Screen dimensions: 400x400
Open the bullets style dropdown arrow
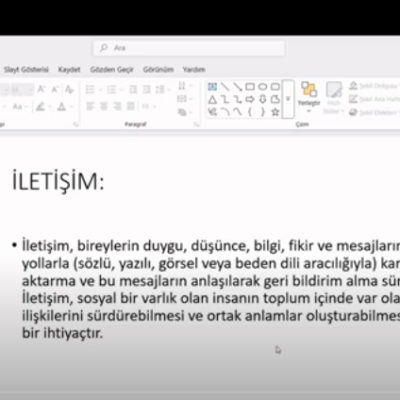100,89
